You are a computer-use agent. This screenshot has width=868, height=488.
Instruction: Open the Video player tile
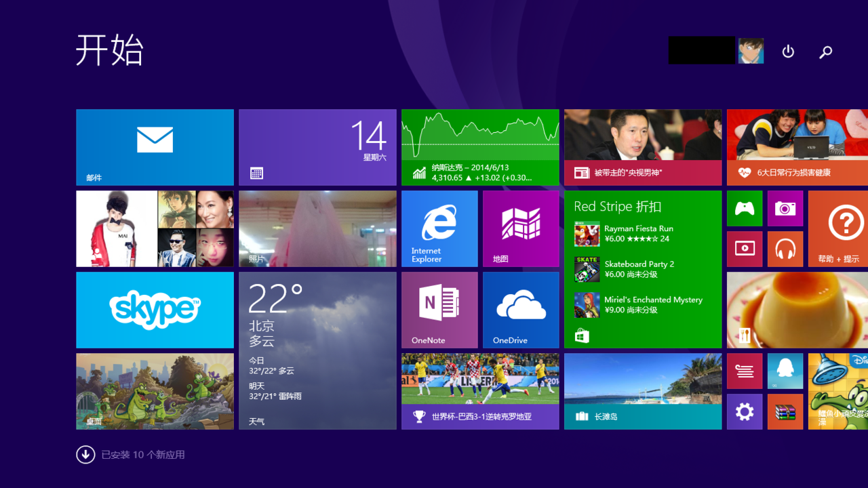pyautogui.click(x=745, y=249)
